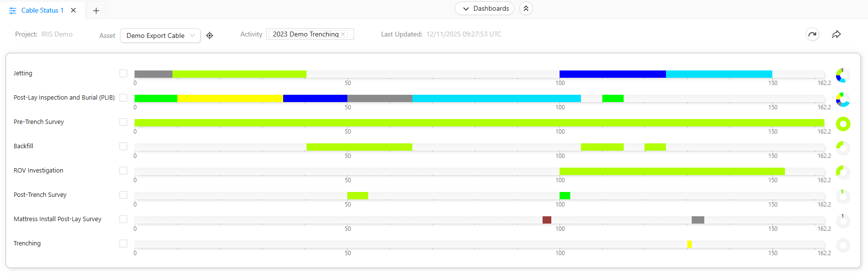Click the IRIS Demo project name
Screen dimensions: 868x278
(57, 34)
